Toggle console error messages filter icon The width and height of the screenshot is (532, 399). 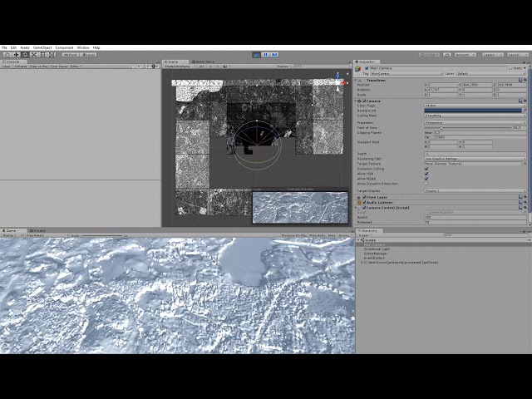pos(155,66)
